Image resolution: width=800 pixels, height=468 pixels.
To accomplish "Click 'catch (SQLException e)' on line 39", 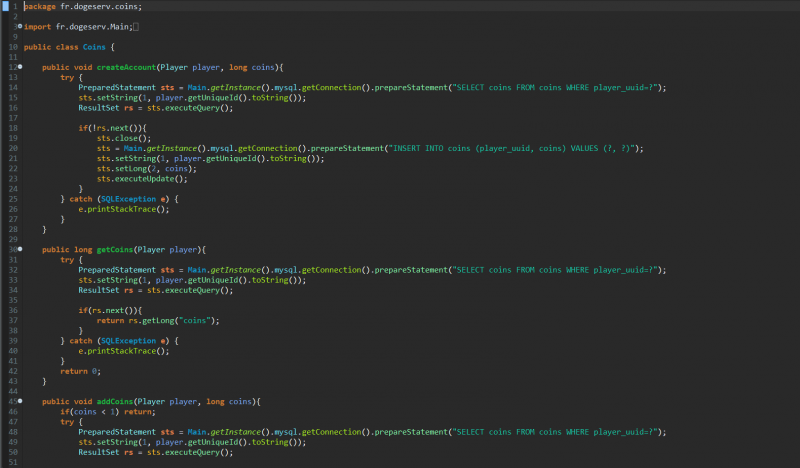I will point(120,341).
